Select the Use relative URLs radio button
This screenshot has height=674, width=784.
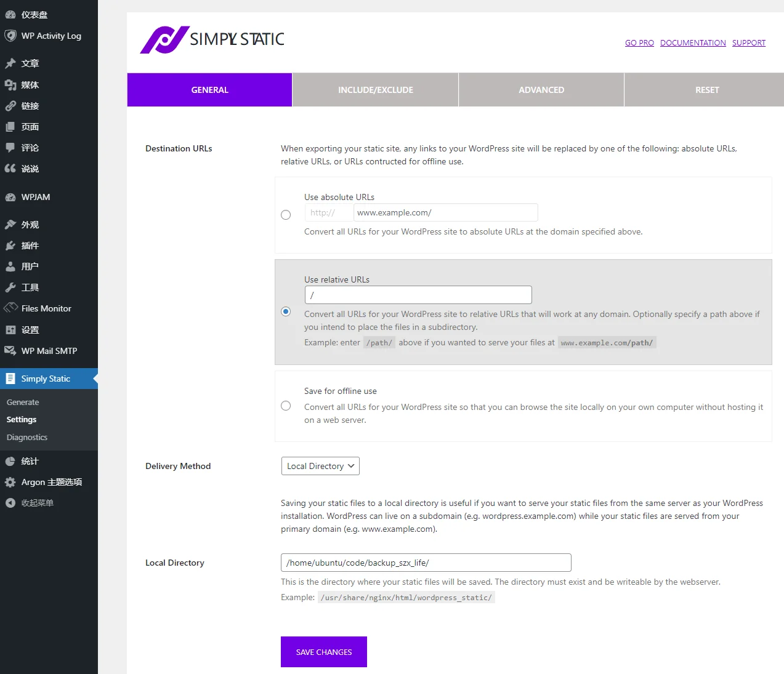click(x=286, y=311)
